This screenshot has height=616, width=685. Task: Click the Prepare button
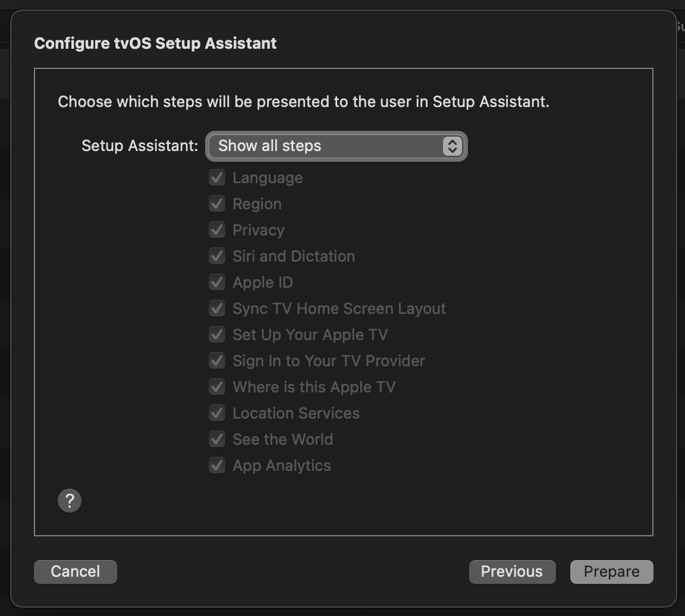pyautogui.click(x=611, y=572)
